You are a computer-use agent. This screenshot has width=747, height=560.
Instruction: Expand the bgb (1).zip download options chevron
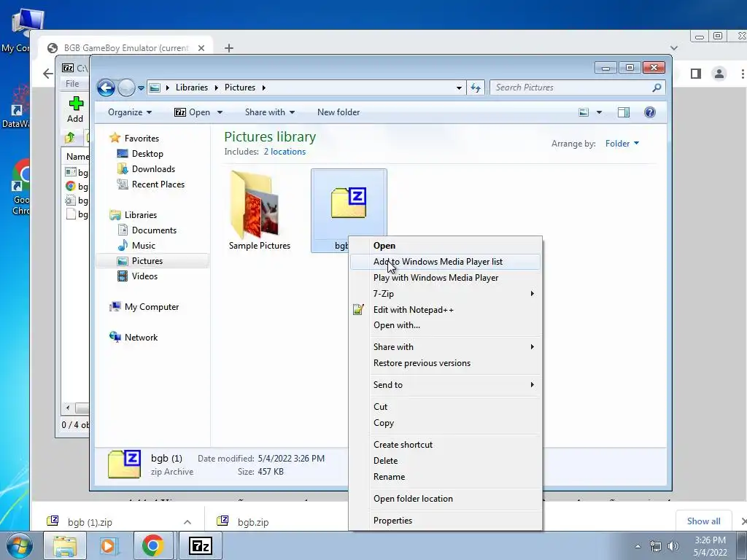pyautogui.click(x=187, y=522)
